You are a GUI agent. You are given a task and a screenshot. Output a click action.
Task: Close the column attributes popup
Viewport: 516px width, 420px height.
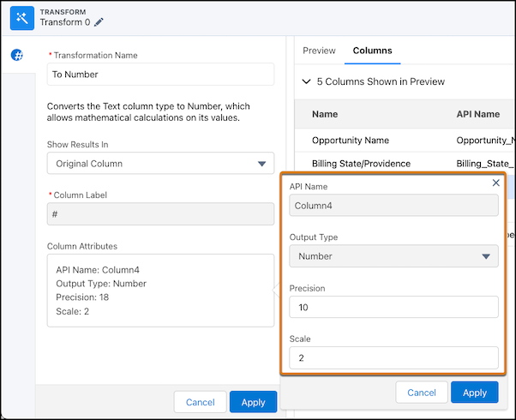pyautogui.click(x=495, y=183)
